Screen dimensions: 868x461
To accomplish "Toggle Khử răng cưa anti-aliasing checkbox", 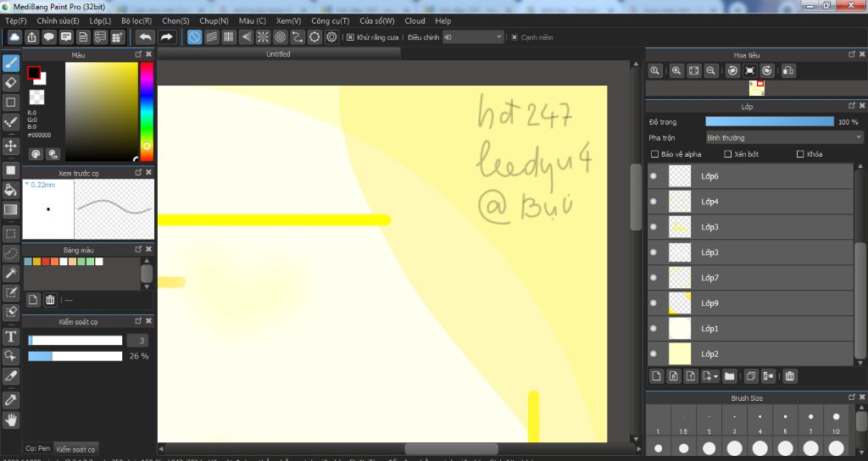I will tap(350, 37).
